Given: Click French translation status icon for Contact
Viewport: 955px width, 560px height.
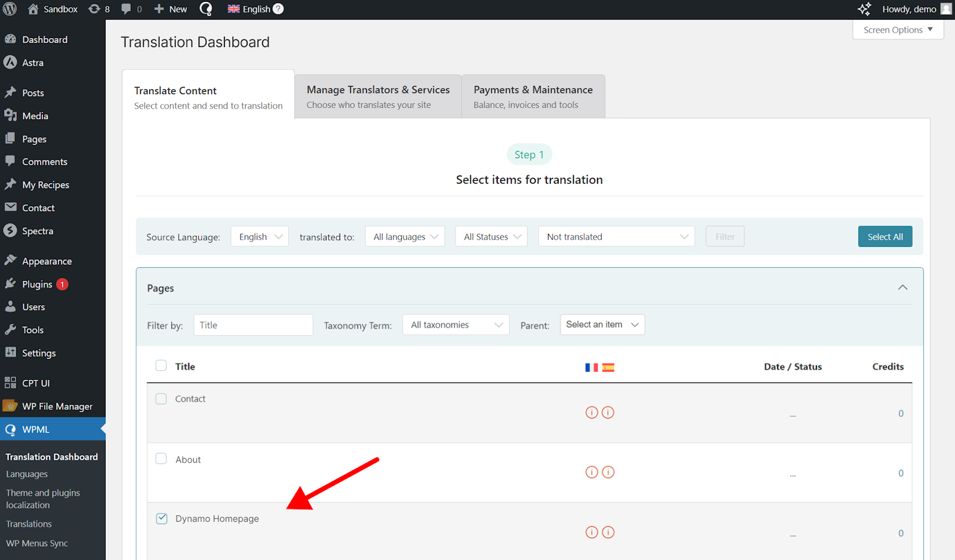Looking at the screenshot, I should point(592,413).
